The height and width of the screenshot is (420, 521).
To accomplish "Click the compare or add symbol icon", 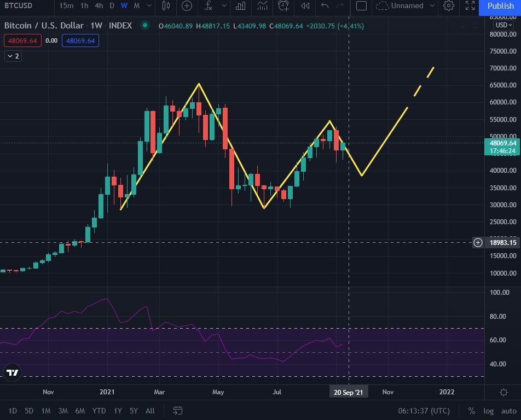I will [x=187, y=6].
